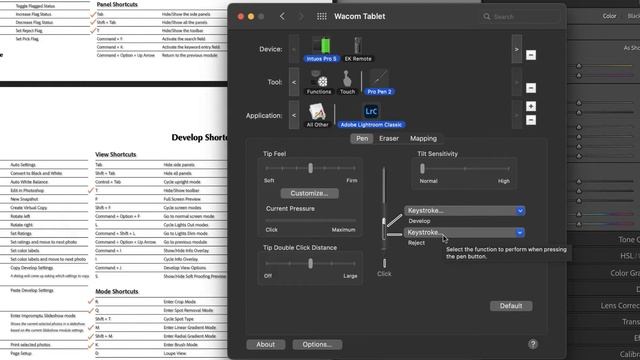Switch to the Eraser tab
Viewport: 640px width, 360px height.
point(389,138)
